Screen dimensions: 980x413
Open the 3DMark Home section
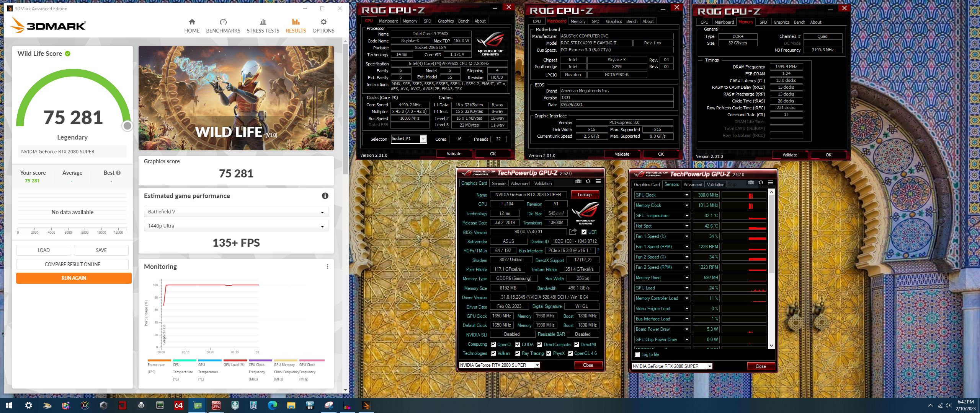pyautogui.click(x=192, y=26)
